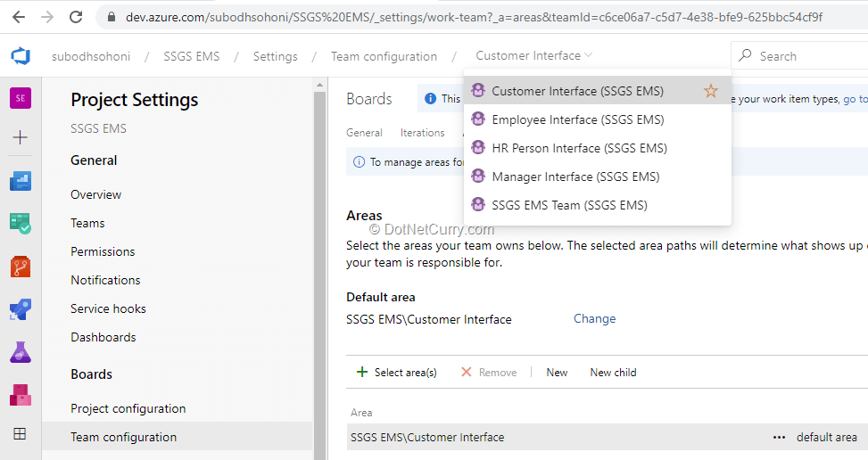868x460 pixels.
Task: Open Artifacts hub icon in the sidebar
Action: coord(21,395)
